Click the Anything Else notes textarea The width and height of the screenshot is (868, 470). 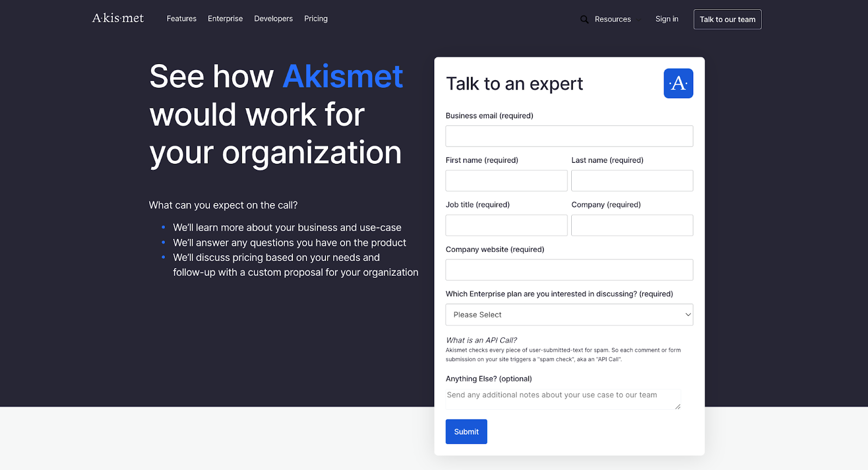(x=562, y=399)
